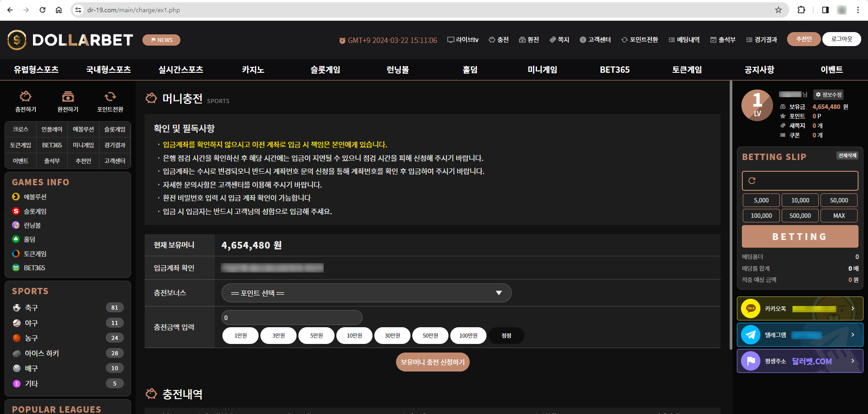Set bet amount to 100,000

pyautogui.click(x=761, y=216)
